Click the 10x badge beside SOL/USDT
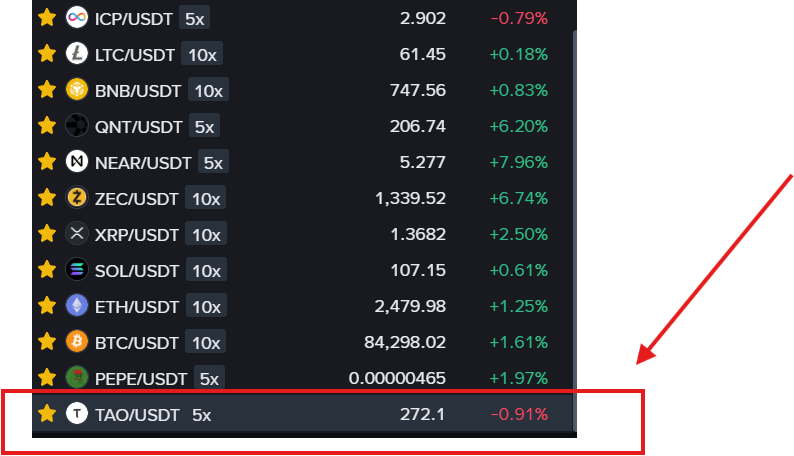This screenshot has width=794, height=456. pyautogui.click(x=206, y=270)
